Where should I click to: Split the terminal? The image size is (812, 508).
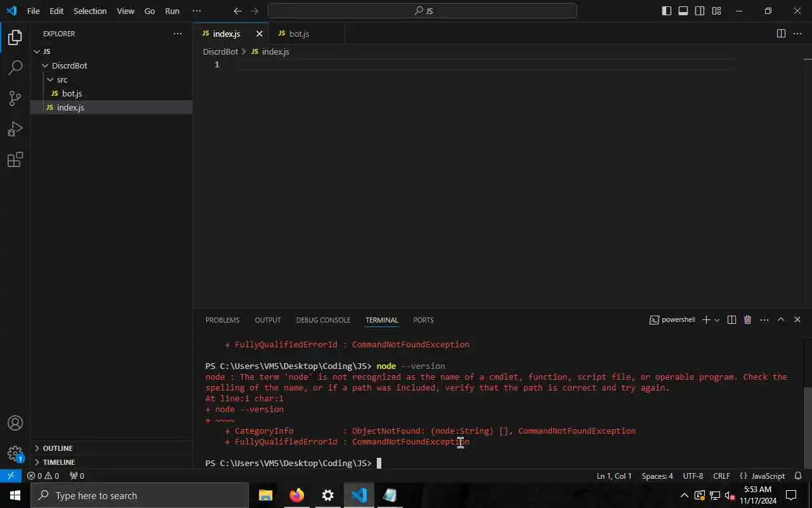[x=731, y=320]
